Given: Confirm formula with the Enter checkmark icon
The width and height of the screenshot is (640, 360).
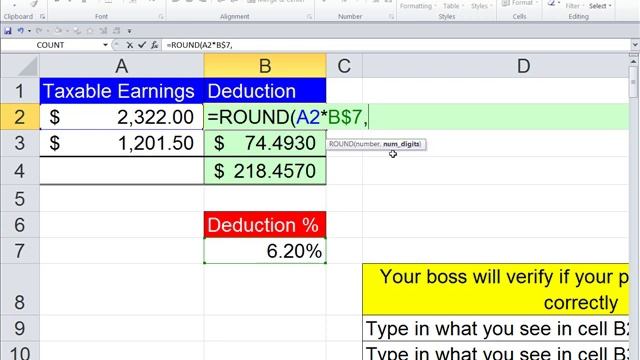Looking at the screenshot, I should pos(142,45).
